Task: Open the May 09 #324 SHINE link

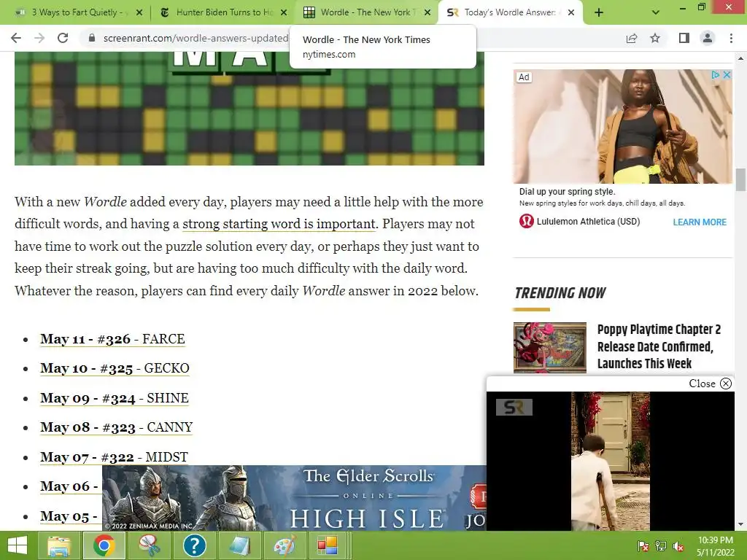Action: [115, 398]
